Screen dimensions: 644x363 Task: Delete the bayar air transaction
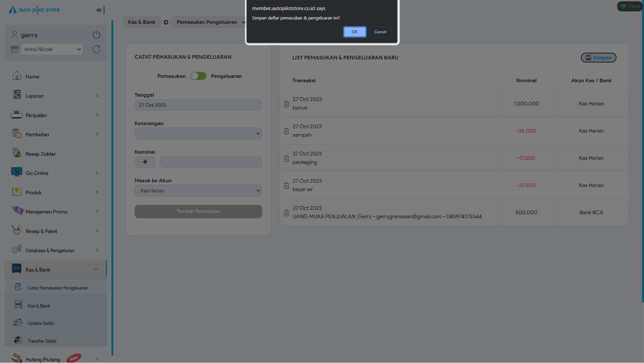(x=286, y=186)
